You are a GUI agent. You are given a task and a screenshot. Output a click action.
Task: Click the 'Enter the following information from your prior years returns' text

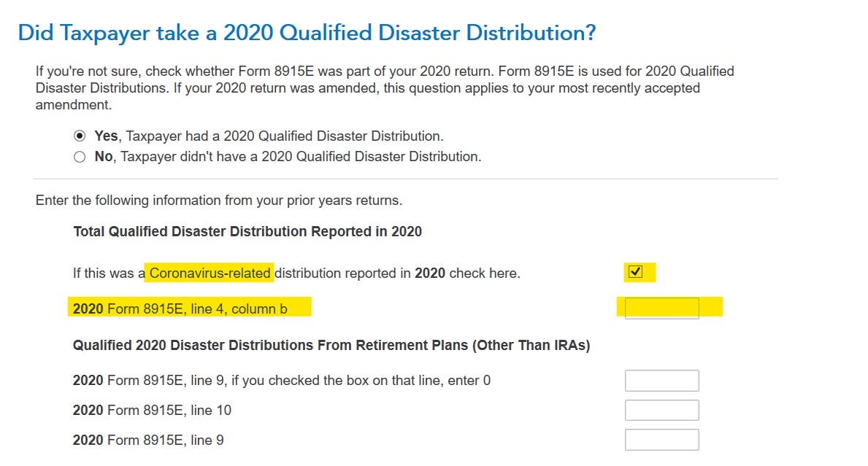point(219,201)
